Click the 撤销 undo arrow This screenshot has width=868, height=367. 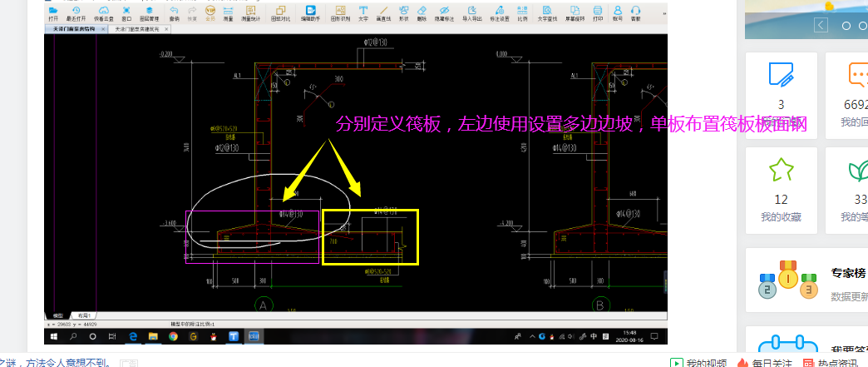click(174, 14)
